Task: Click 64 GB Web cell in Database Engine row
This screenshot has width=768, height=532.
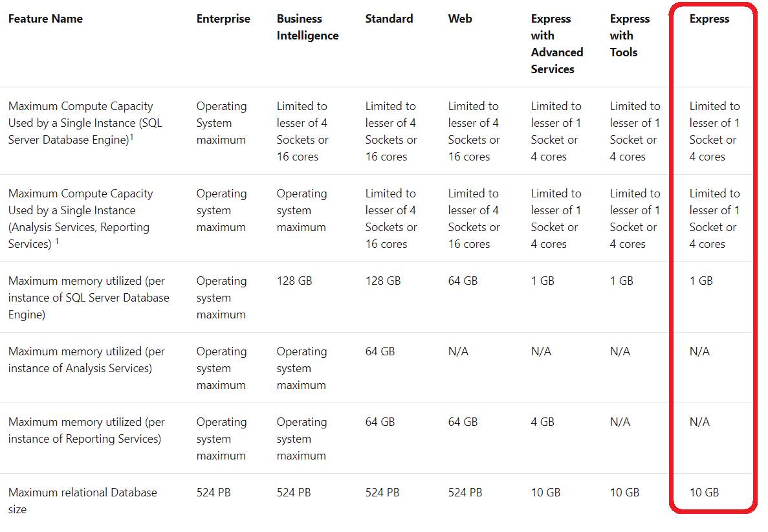Action: (x=463, y=281)
